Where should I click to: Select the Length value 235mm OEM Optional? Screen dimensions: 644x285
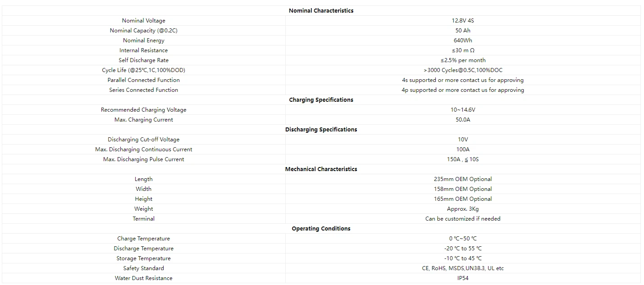[x=463, y=179]
